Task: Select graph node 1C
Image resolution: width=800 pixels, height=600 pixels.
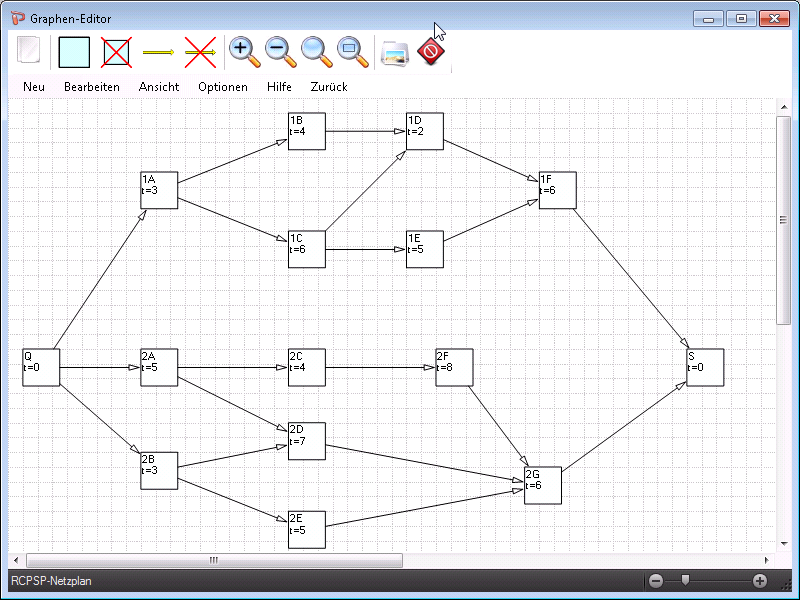Action: 307,249
